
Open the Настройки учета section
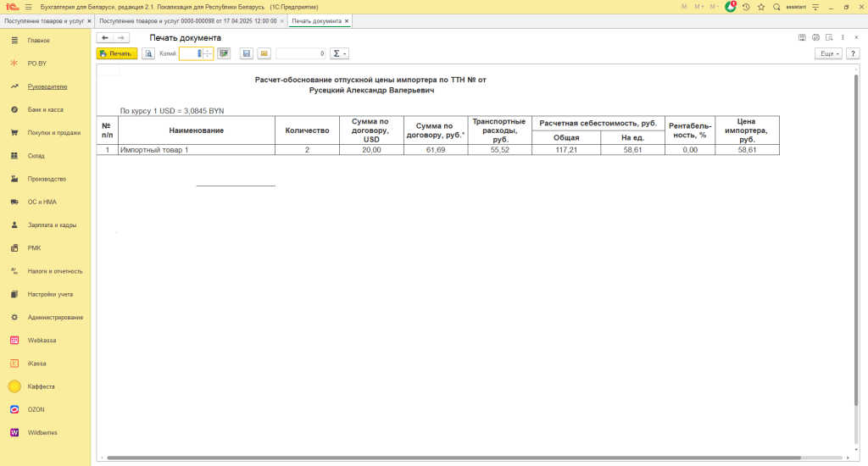point(50,295)
